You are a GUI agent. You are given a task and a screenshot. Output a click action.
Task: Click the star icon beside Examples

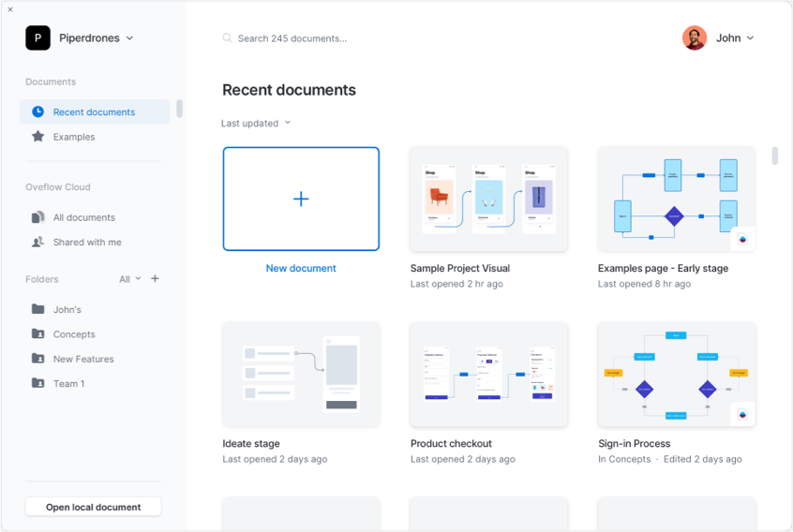click(x=37, y=137)
